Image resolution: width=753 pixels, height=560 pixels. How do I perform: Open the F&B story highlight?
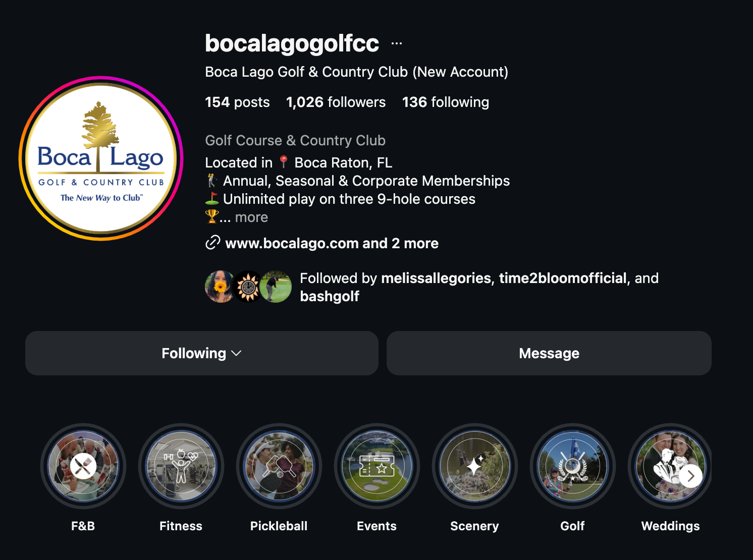[x=83, y=466]
